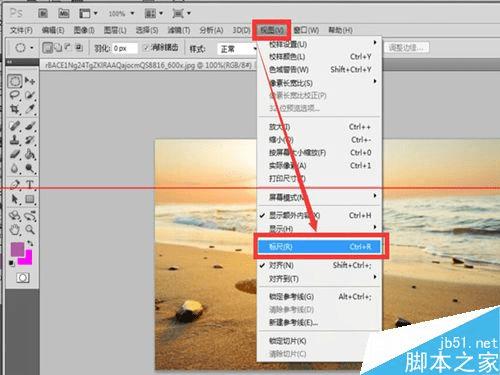Viewport: 500px width, 375px height.
Task: Choose the New Selection mode button
Action: pos(48,48)
